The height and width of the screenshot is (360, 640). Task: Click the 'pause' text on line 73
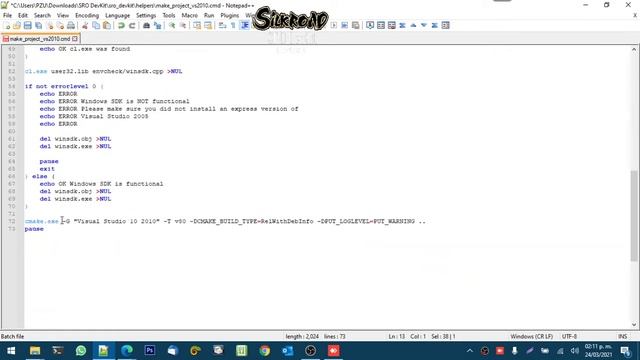point(34,229)
